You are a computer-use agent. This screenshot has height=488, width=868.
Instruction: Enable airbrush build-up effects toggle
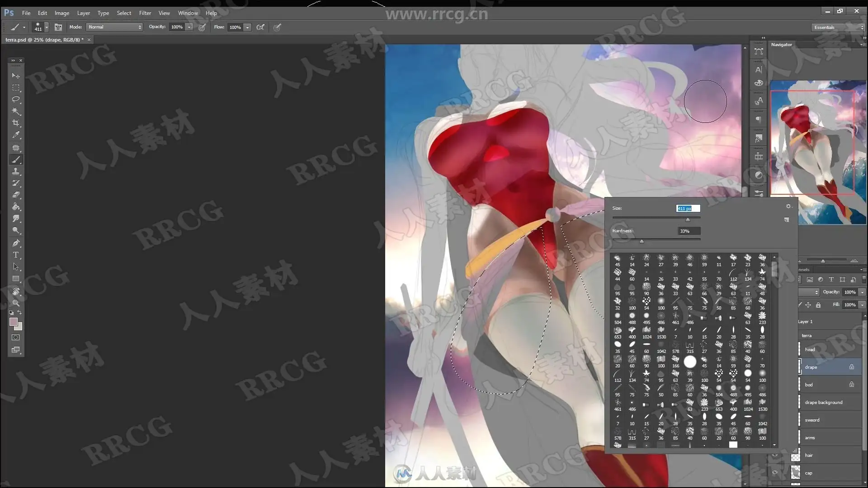[x=260, y=27]
